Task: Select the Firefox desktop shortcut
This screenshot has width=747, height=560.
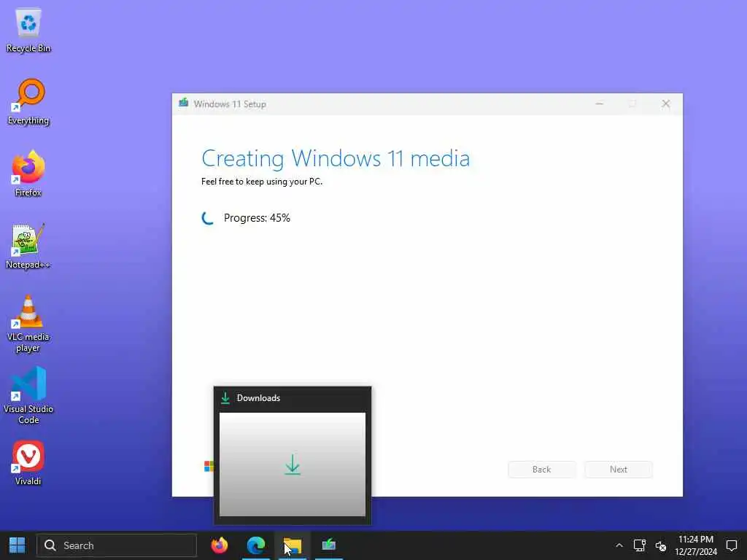Action: point(28,174)
